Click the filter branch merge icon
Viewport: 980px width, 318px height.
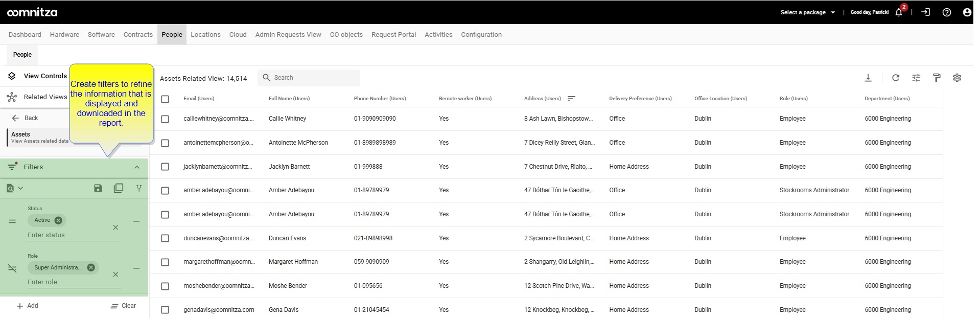pos(138,188)
